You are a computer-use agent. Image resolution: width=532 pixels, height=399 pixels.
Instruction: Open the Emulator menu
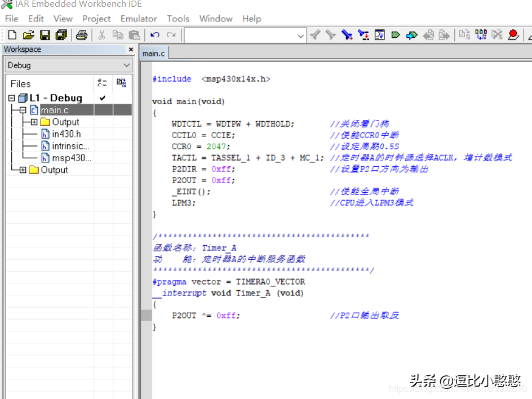[139, 19]
